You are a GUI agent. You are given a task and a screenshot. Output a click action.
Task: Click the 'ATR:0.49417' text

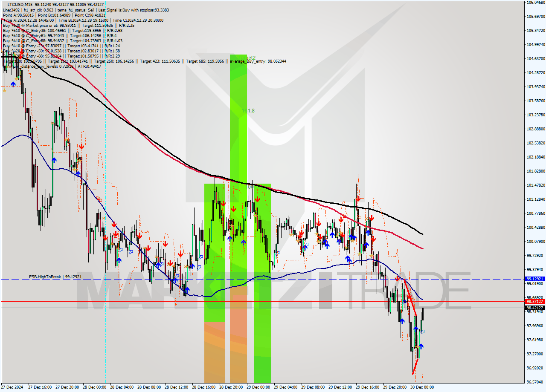90,66
